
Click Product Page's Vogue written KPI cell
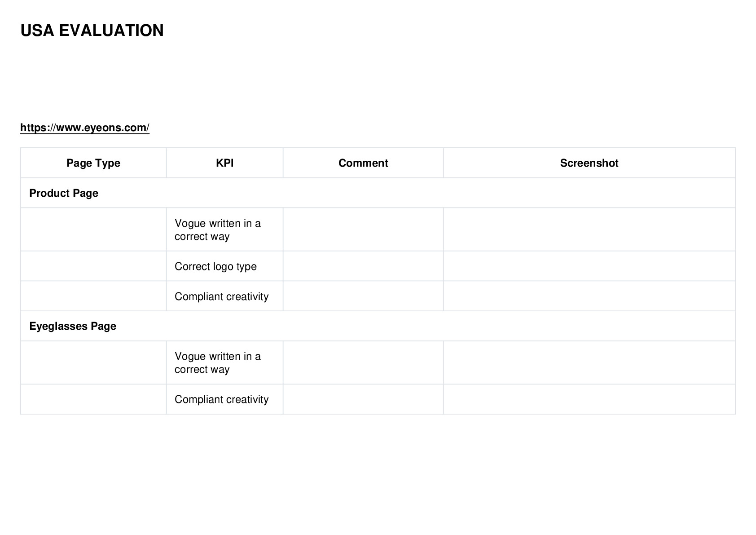point(224,230)
